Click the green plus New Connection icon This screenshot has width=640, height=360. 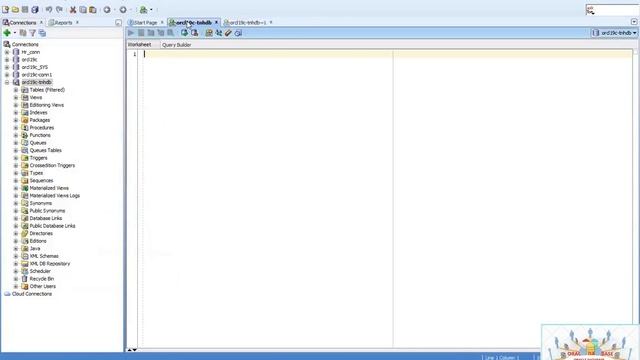[7, 33]
